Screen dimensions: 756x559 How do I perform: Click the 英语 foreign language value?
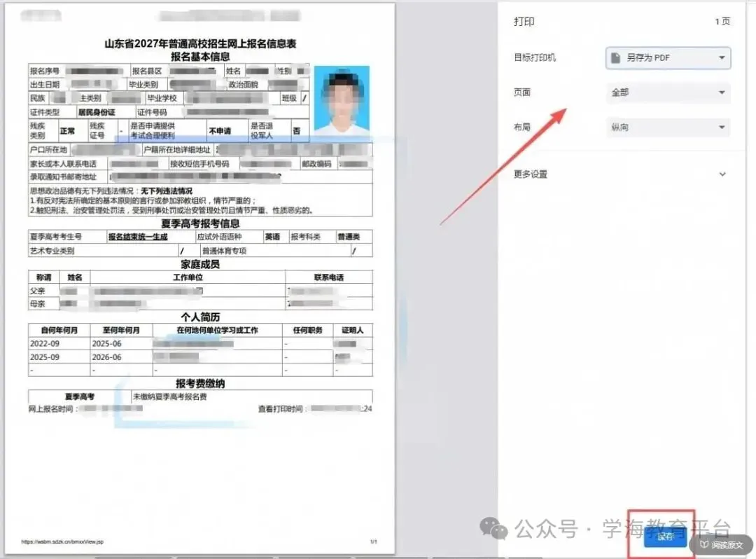tap(272, 237)
